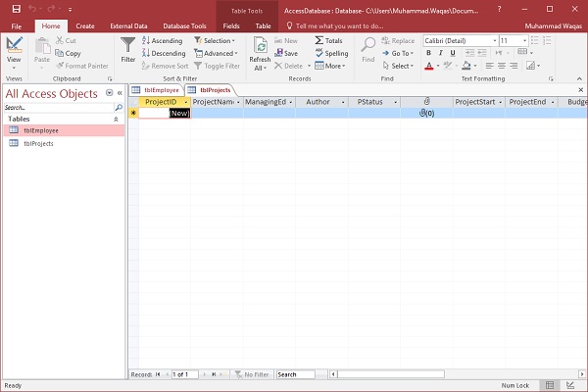Image resolution: width=588 pixels, height=392 pixels.
Task: Sort records Descending
Action: click(164, 53)
